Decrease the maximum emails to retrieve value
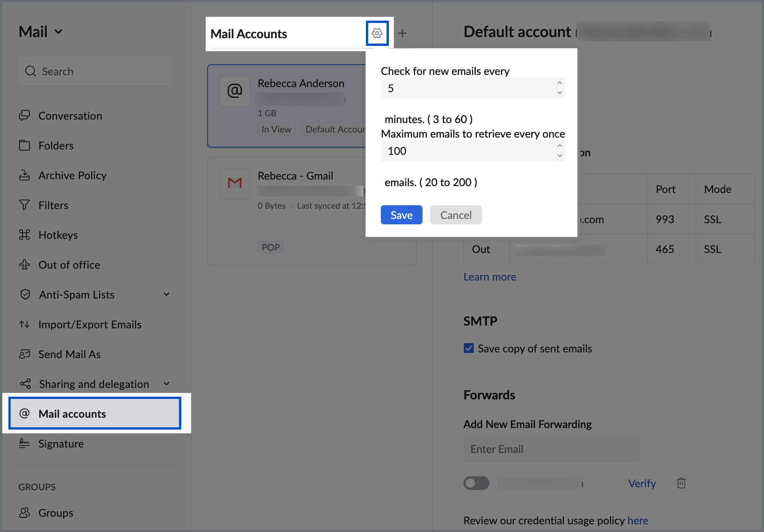Image resolution: width=764 pixels, height=532 pixels. [559, 156]
